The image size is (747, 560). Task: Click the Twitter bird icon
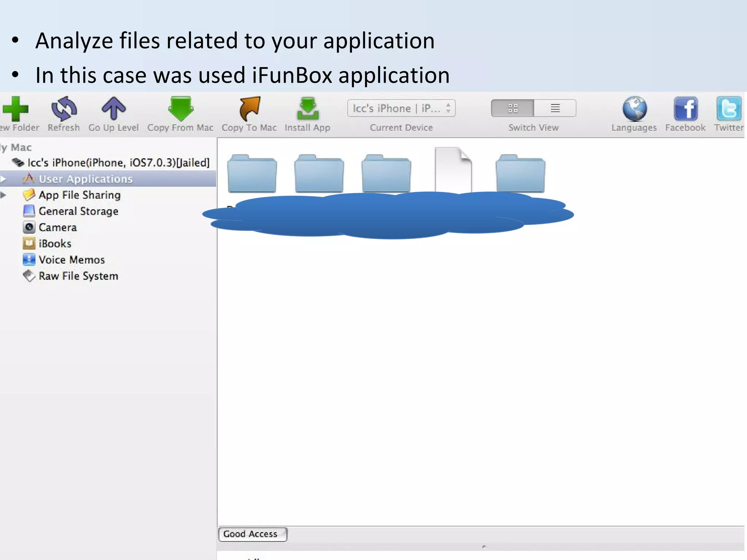pos(728,109)
